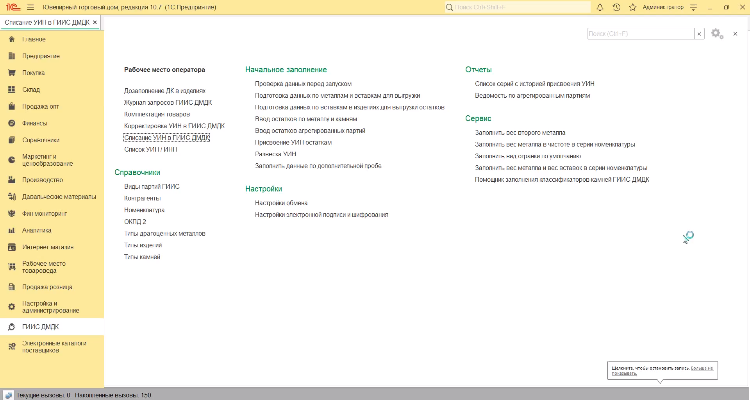The image size is (750, 400).
Task: Click the section panel search field (Ctrl+F)
Action: pos(638,34)
